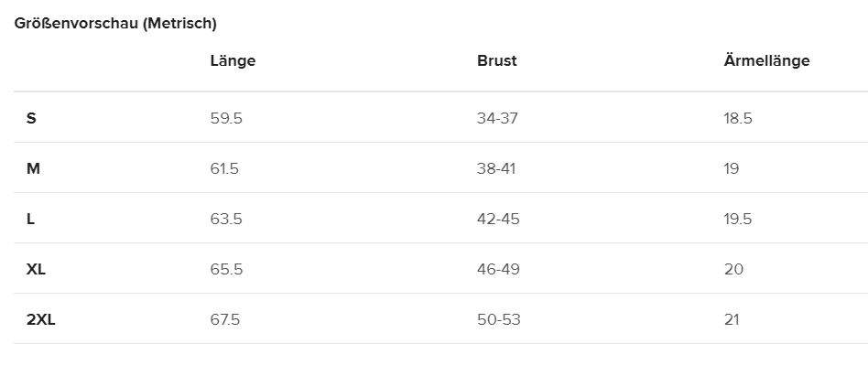The image size is (868, 376).
Task: Click the M size row label
Action: click(x=33, y=168)
